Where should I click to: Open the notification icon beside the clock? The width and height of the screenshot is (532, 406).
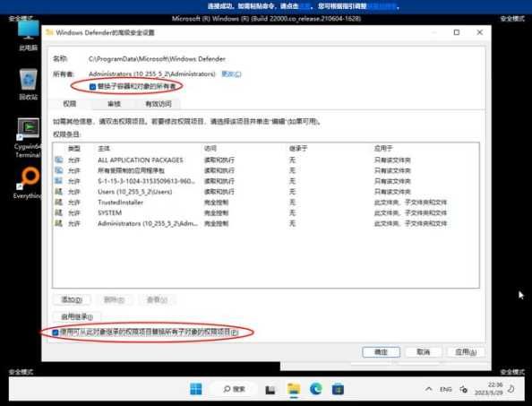click(x=511, y=389)
